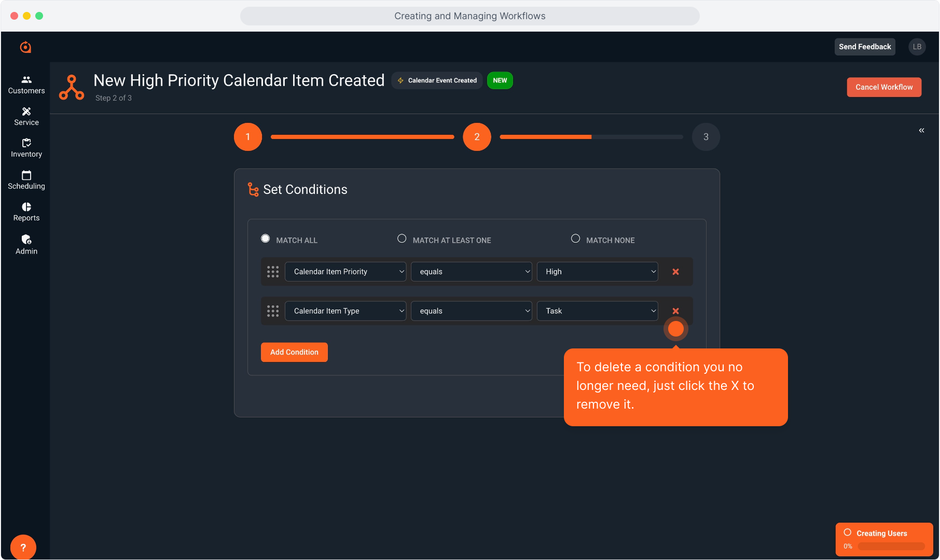Open the LB user avatar

point(917,47)
